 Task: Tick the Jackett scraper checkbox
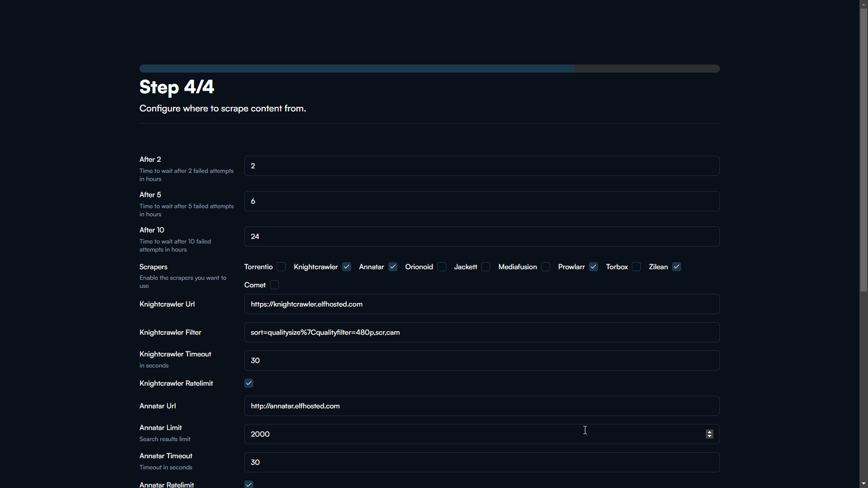click(x=486, y=267)
